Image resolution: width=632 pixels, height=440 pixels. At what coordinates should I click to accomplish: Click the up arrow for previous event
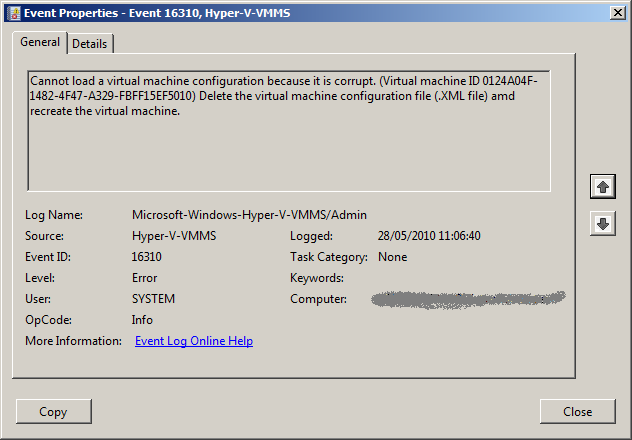pos(603,186)
